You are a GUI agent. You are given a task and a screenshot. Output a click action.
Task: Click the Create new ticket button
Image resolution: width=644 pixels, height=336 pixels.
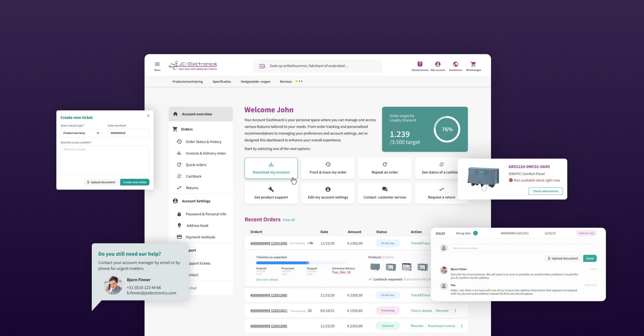(x=135, y=182)
